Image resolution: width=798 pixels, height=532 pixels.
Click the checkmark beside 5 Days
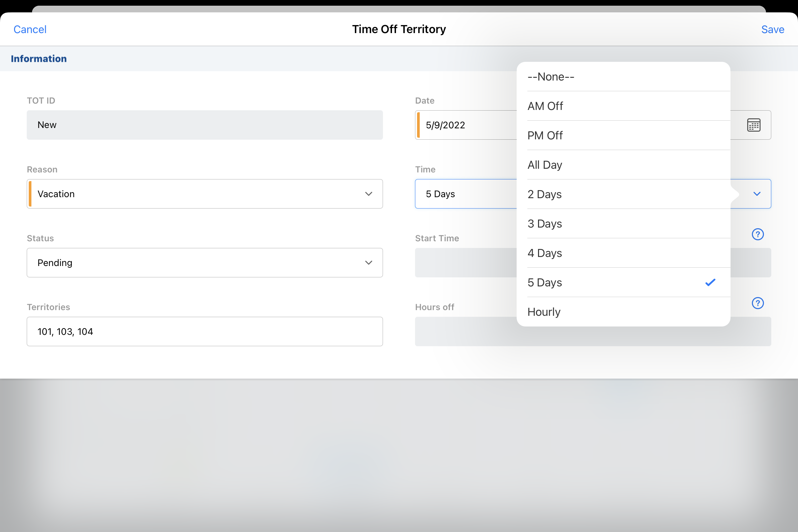(x=710, y=282)
